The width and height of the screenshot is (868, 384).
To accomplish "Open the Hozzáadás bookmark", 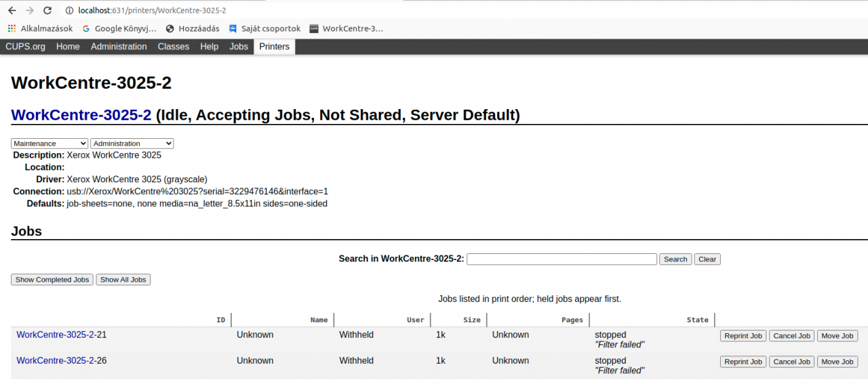I will [x=193, y=28].
